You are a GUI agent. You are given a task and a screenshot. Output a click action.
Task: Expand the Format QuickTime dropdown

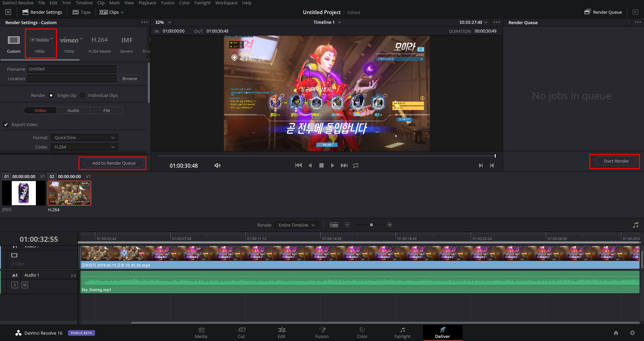coord(85,137)
